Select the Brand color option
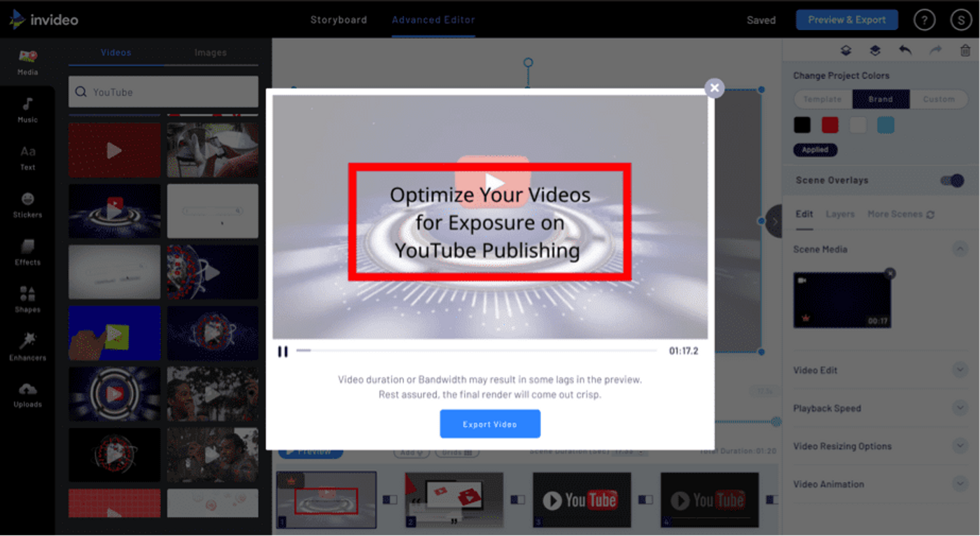980x536 pixels. coord(881,99)
